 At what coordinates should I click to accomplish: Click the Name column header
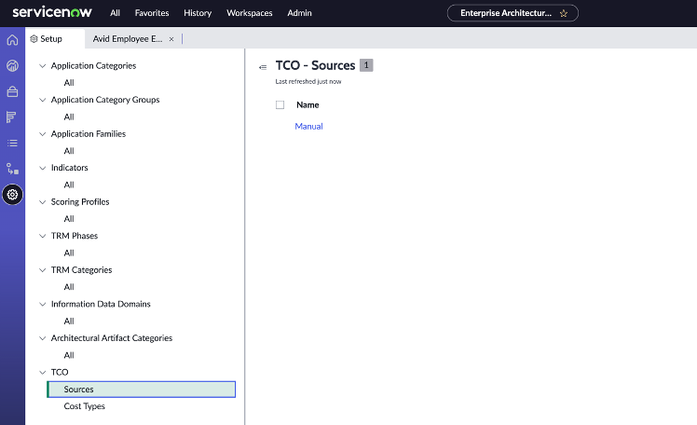coord(308,105)
